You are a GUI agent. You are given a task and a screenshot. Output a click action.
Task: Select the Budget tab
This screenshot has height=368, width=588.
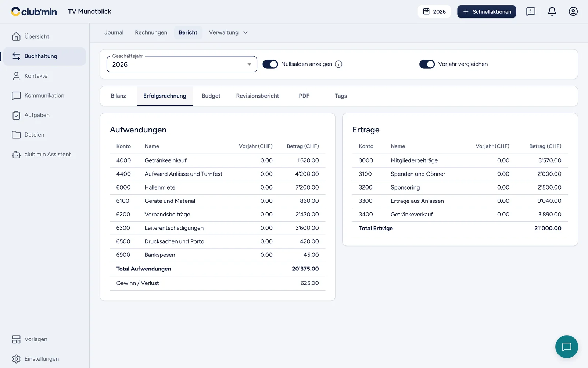211,96
